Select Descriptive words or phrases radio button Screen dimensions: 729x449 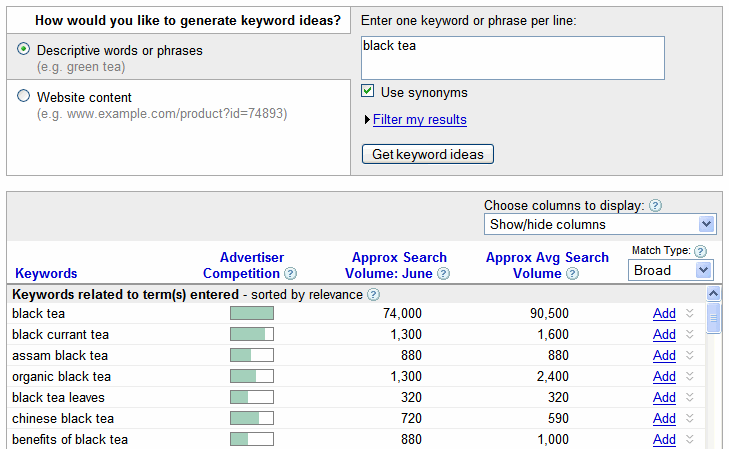[x=23, y=49]
